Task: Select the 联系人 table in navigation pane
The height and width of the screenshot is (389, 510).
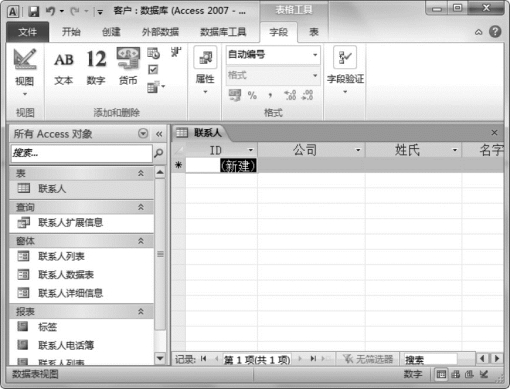Action: click(x=82, y=189)
